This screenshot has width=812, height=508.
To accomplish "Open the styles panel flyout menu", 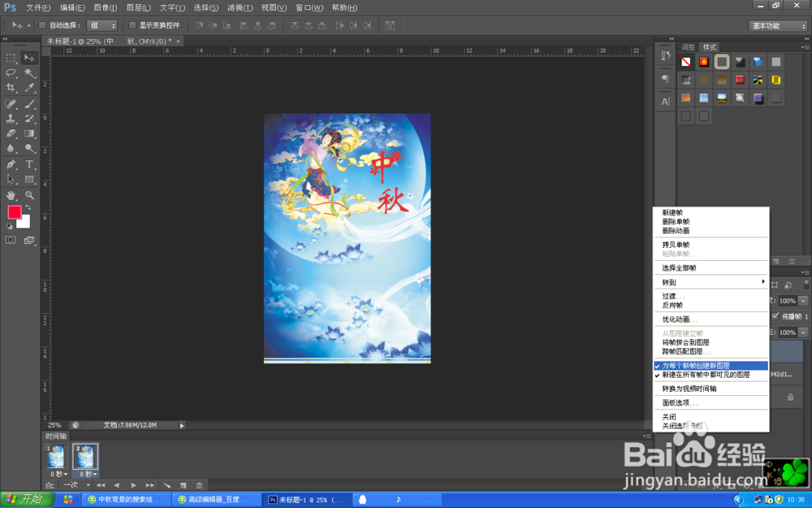I will tap(805, 47).
